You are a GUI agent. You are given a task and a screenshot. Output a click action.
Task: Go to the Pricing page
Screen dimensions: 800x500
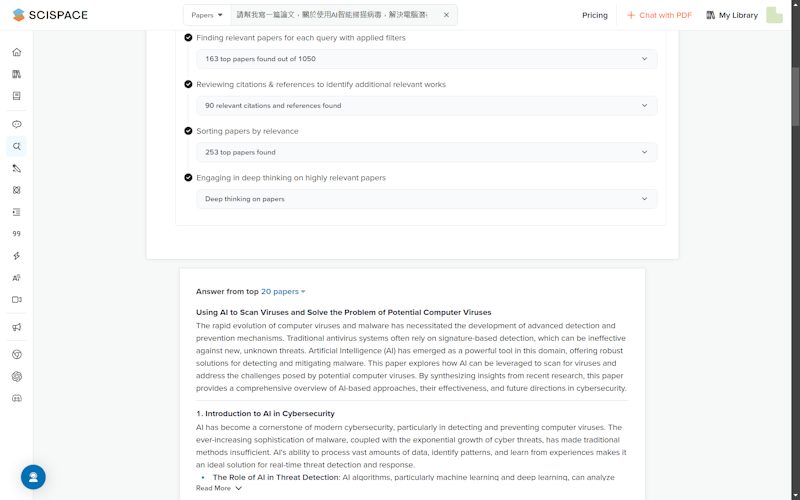click(x=595, y=15)
